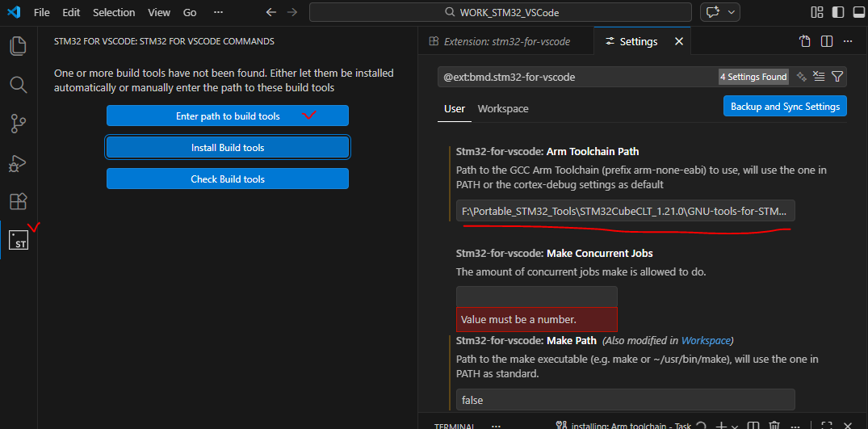
Task: Open the Go menu
Action: (190, 12)
